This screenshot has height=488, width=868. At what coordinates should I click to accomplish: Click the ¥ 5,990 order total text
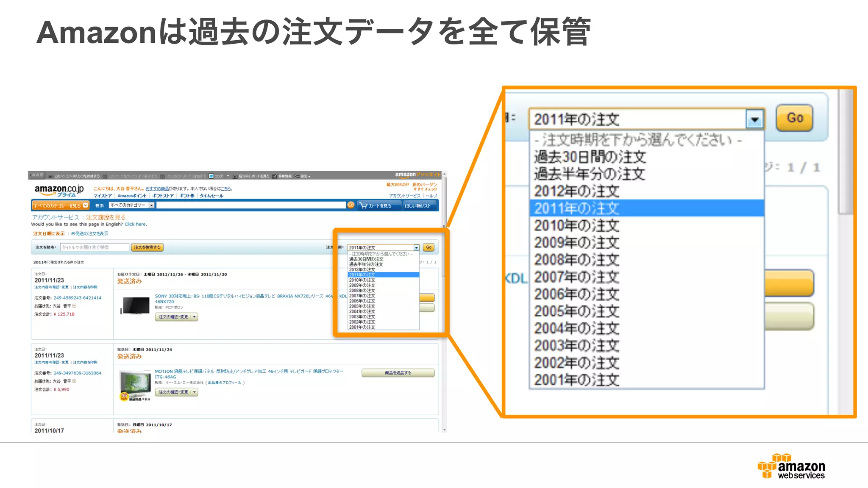[61, 389]
